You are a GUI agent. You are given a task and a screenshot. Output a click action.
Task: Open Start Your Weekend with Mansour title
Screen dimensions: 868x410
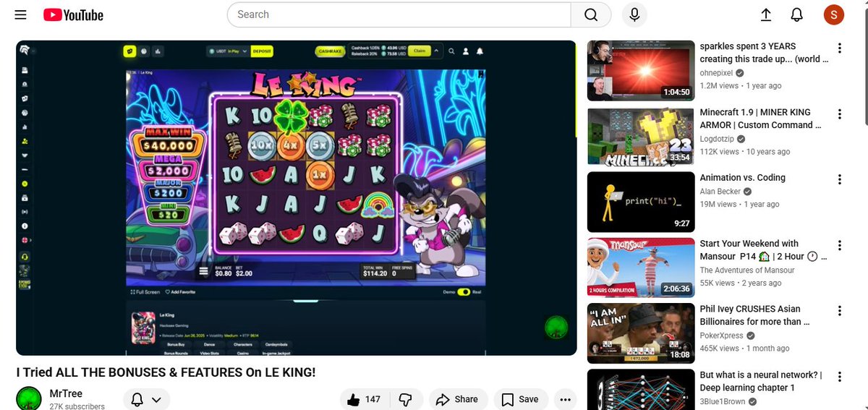point(763,250)
